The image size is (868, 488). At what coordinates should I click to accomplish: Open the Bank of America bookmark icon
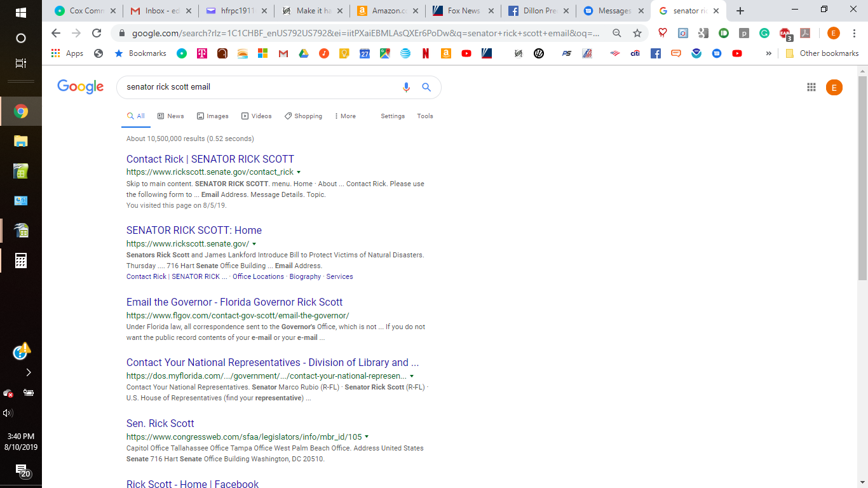(614, 53)
